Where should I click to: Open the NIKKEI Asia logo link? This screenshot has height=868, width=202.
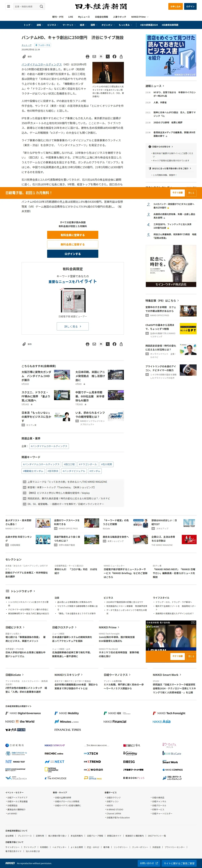pos(161,721)
